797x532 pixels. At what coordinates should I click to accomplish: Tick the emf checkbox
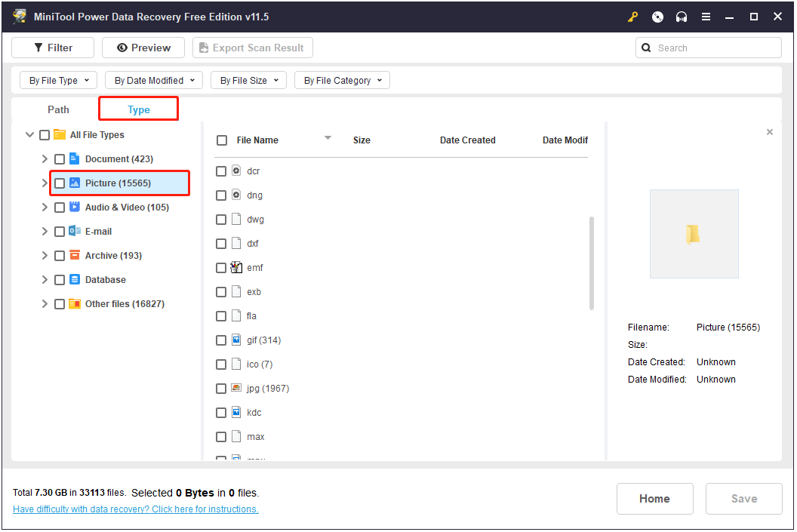(221, 268)
